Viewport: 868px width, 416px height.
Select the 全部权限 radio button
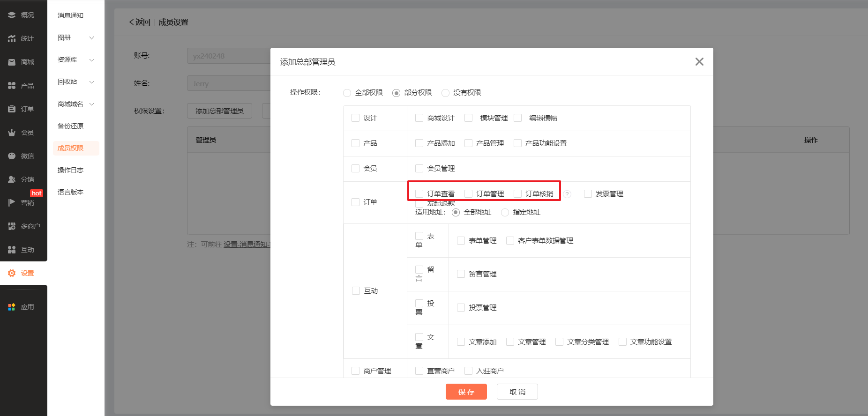tap(347, 93)
